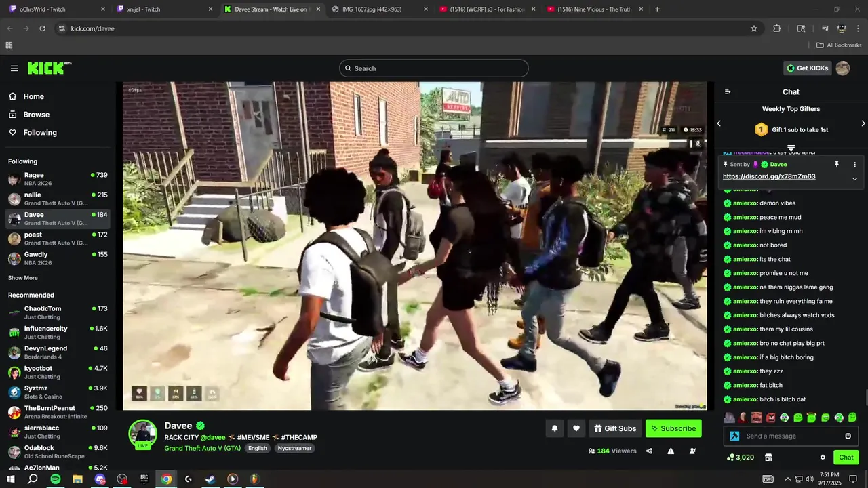Open the channel points shop icon
868x488 pixels.
click(768, 457)
